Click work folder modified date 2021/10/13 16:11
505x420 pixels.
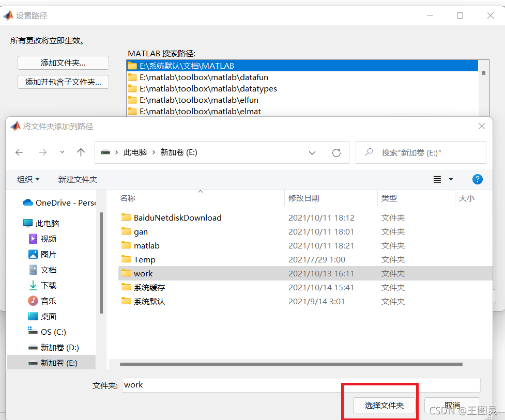point(321,274)
